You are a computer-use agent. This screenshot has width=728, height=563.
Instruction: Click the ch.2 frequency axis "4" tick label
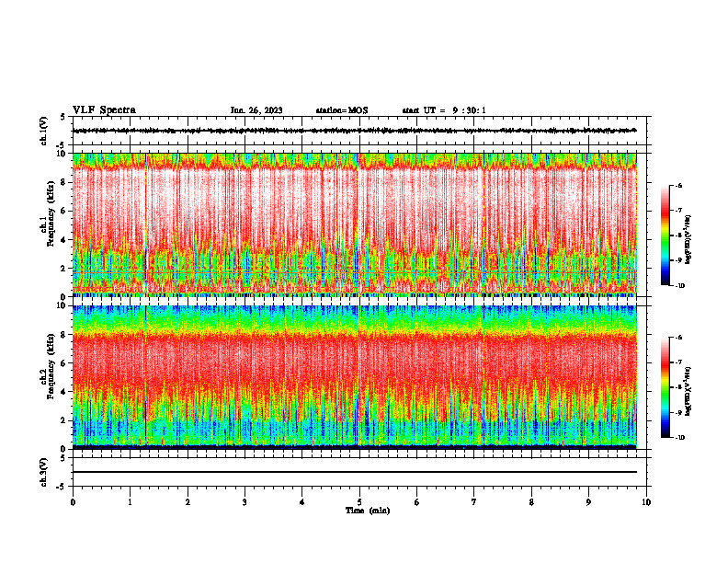pyautogui.click(x=63, y=392)
